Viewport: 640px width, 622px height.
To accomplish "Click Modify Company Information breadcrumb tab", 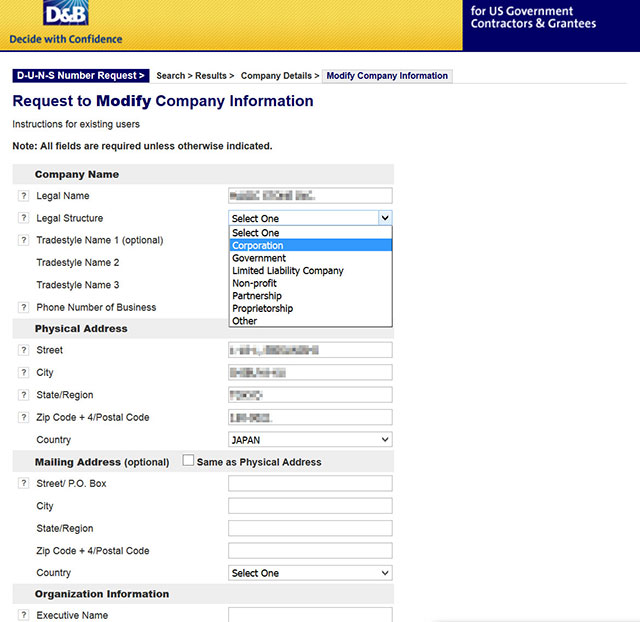I will click(387, 76).
